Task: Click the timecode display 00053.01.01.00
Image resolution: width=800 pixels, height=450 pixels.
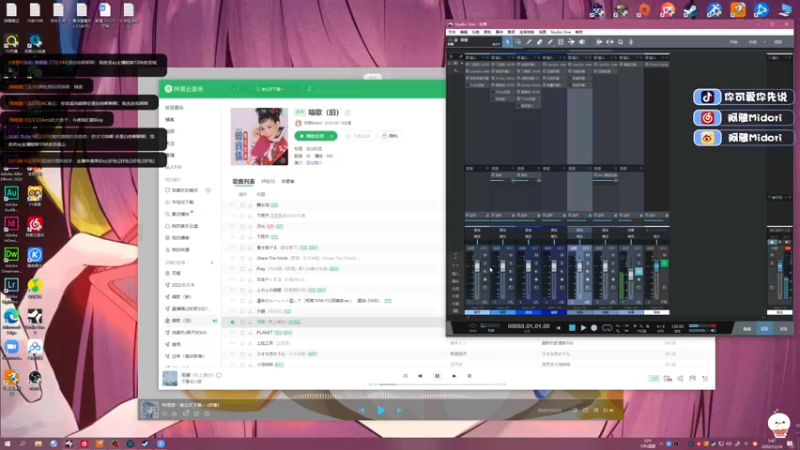Action: click(x=529, y=326)
